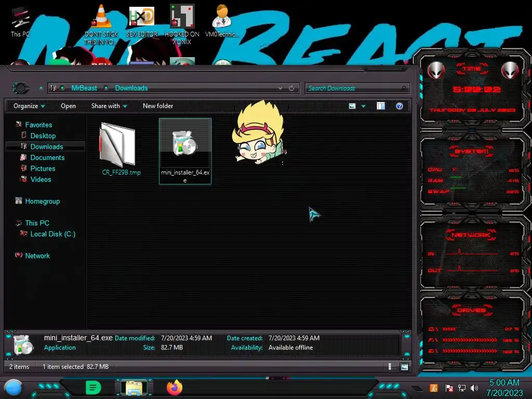
Task: Select Favorites in navigation pane
Action: 38,125
